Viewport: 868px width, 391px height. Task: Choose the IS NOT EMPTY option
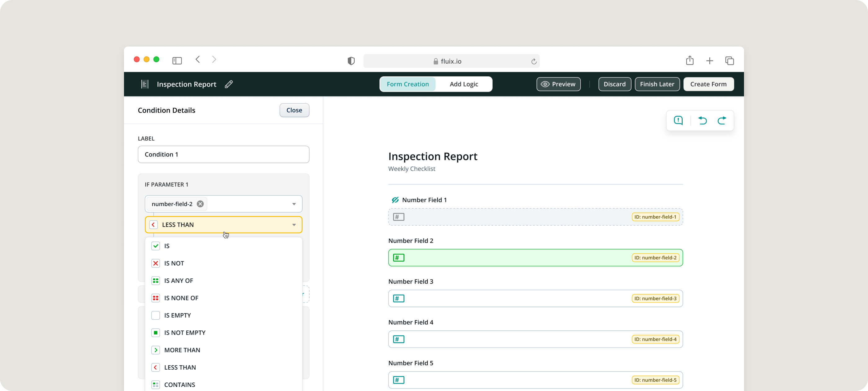pos(185,333)
